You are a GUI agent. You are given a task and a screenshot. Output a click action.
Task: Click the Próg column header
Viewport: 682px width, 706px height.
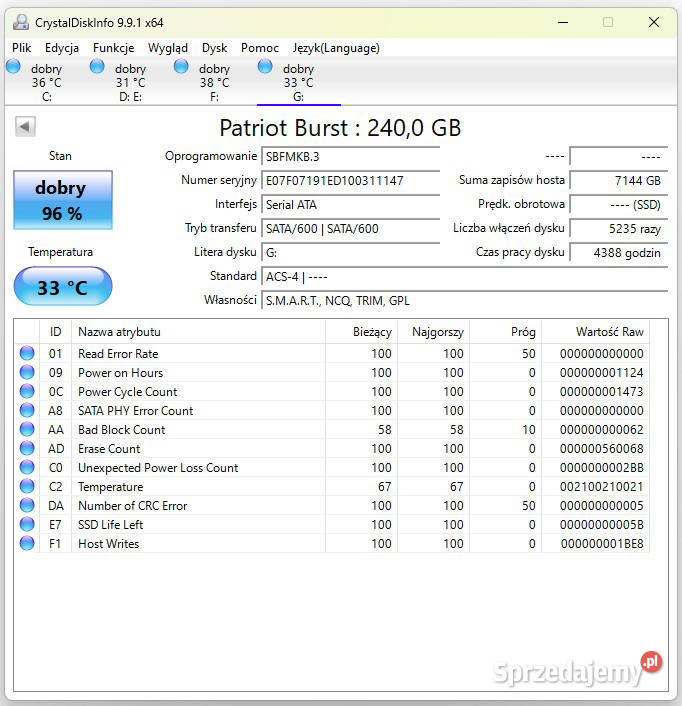click(x=506, y=332)
